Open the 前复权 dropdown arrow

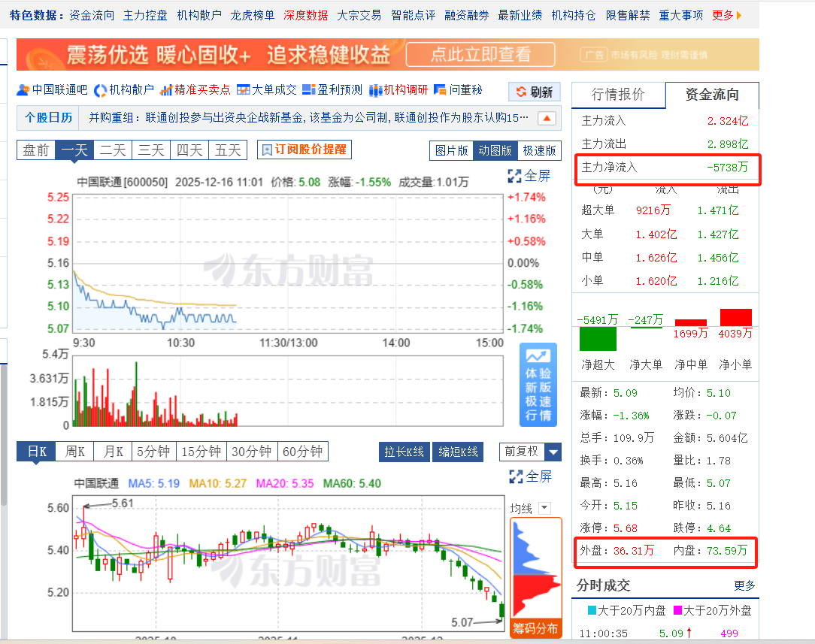[x=553, y=452]
